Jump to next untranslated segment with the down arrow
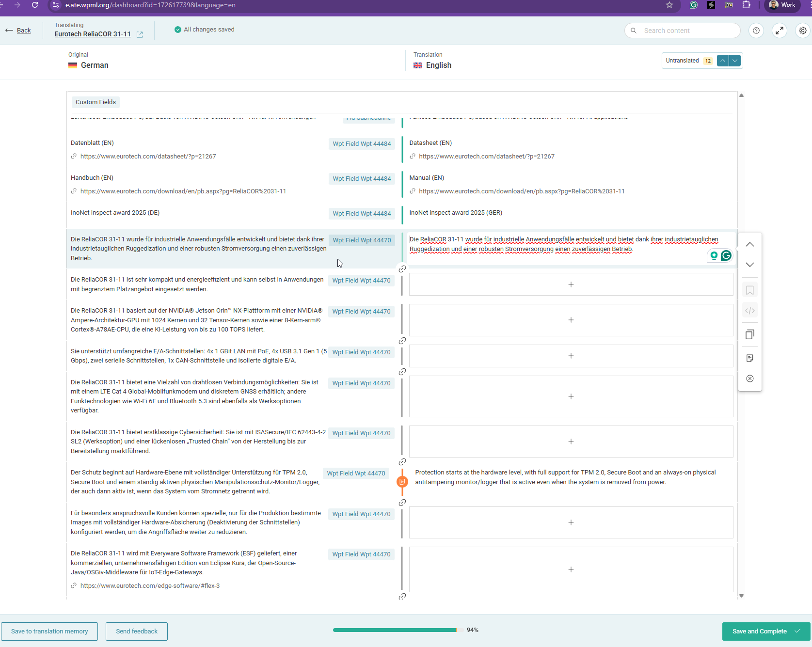The image size is (812, 647). point(735,61)
